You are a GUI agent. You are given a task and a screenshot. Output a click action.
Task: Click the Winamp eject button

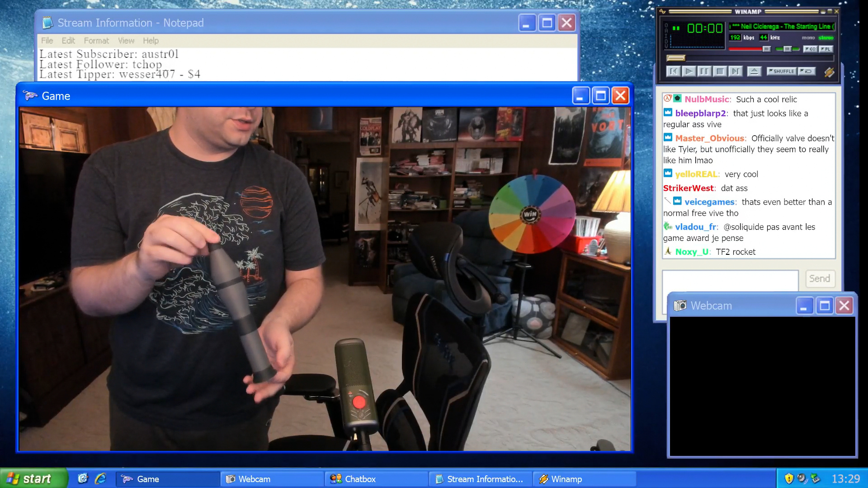tap(754, 71)
